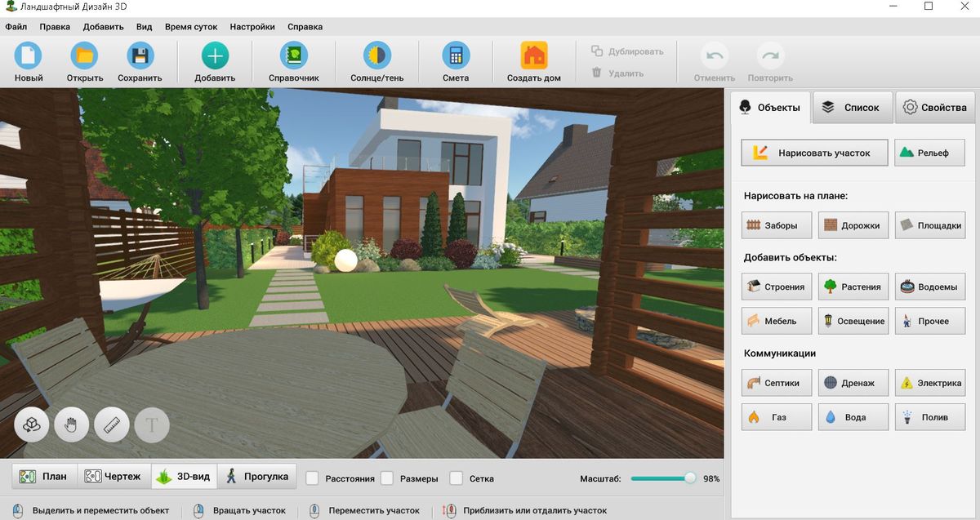Click the Дорожки paths button
Screen dimensions: 980x520
(x=853, y=225)
